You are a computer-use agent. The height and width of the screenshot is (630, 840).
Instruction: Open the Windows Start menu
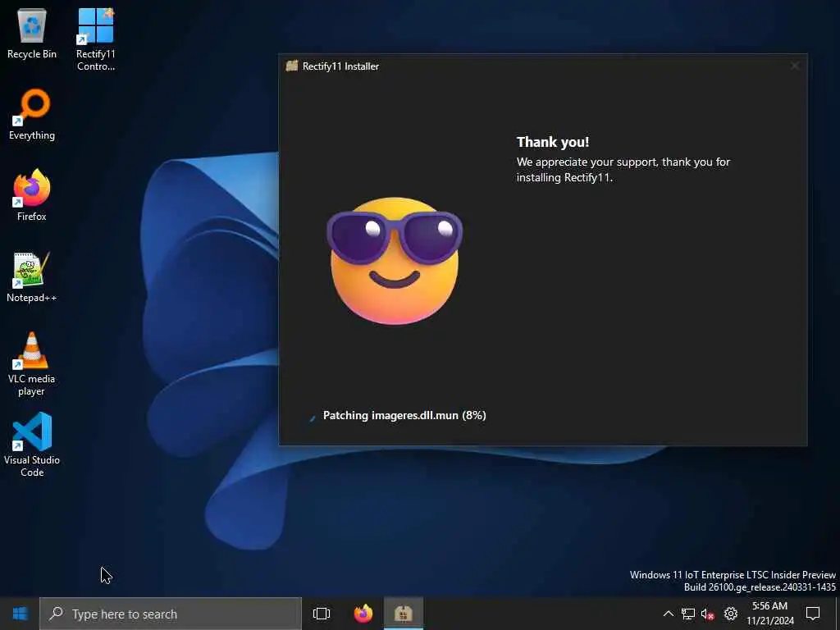tap(20, 614)
